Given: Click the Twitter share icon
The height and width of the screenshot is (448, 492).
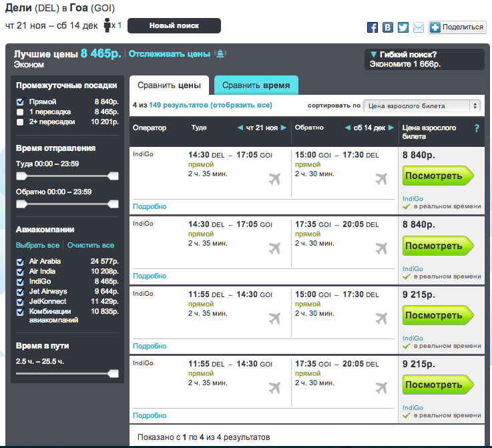Looking at the screenshot, I should 403,27.
